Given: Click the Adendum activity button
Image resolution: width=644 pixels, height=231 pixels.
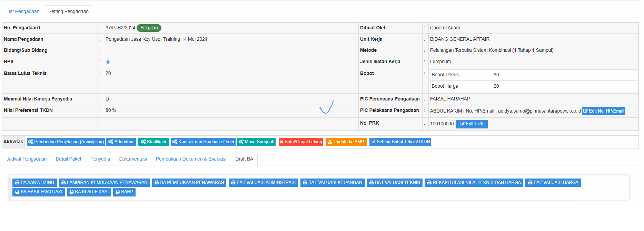Looking at the screenshot, I should click(x=120, y=142).
